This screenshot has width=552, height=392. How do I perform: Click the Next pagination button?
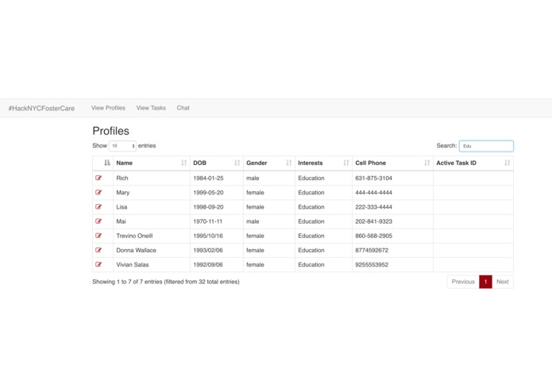point(503,282)
